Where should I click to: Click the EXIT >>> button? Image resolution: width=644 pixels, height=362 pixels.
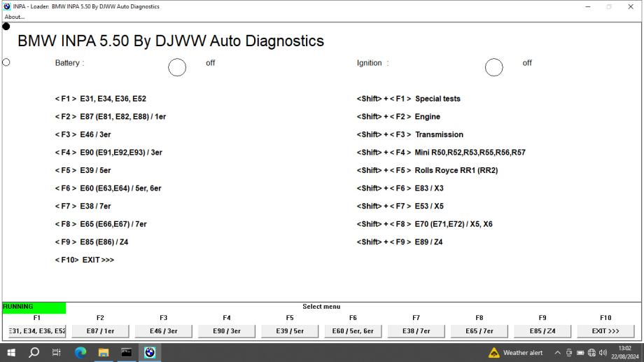point(605,330)
